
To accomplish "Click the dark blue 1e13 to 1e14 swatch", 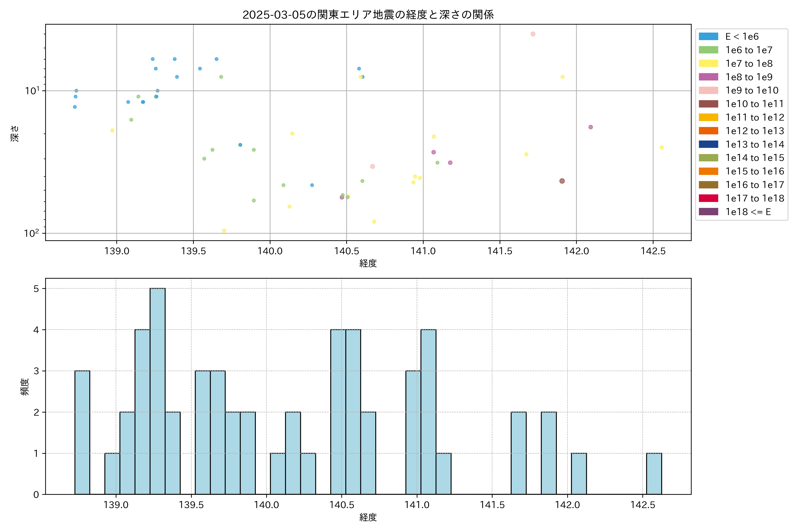I will point(708,144).
